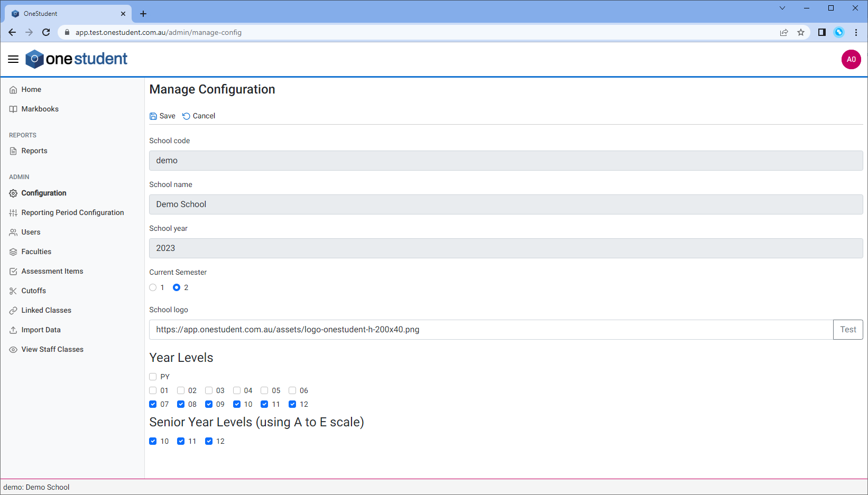Uncheck senior year level 12
The height and width of the screenshot is (495, 868).
coord(209,441)
